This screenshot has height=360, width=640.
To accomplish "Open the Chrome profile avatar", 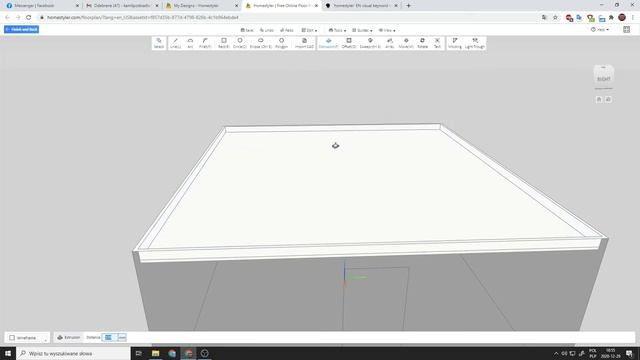I will [622, 18].
